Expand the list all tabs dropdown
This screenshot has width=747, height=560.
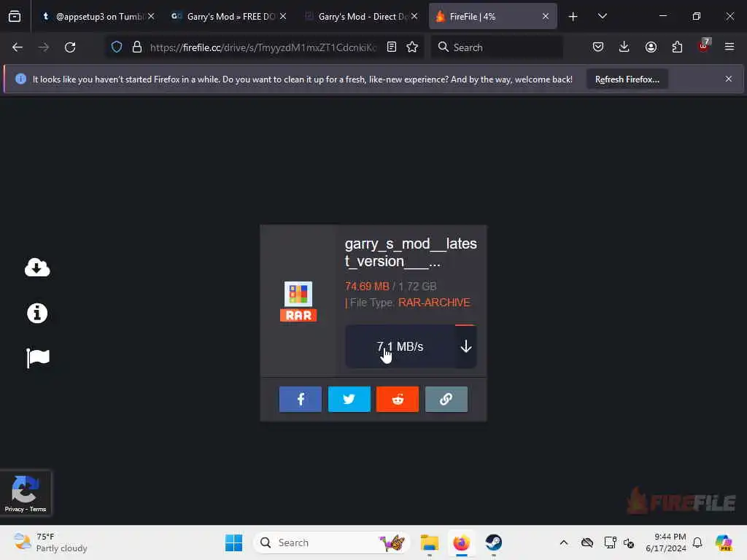coord(602,16)
